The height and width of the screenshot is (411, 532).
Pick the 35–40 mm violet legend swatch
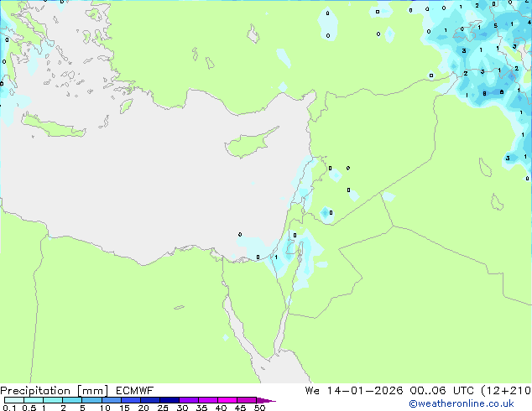(x=207, y=400)
